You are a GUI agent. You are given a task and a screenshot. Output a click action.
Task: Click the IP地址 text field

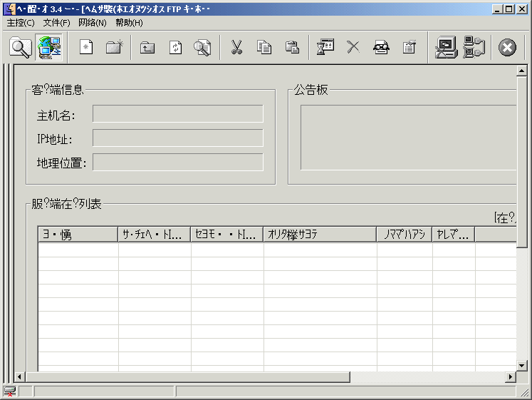point(177,138)
